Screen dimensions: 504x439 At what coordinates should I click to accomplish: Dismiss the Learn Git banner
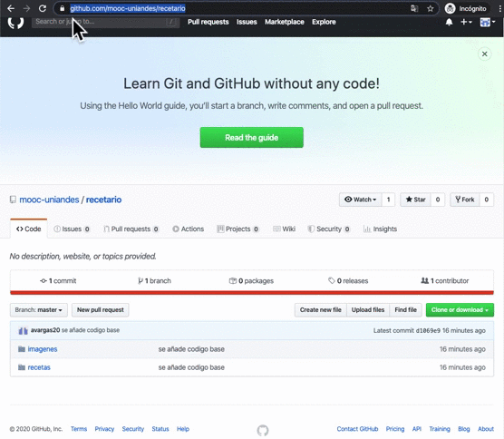click(x=484, y=54)
